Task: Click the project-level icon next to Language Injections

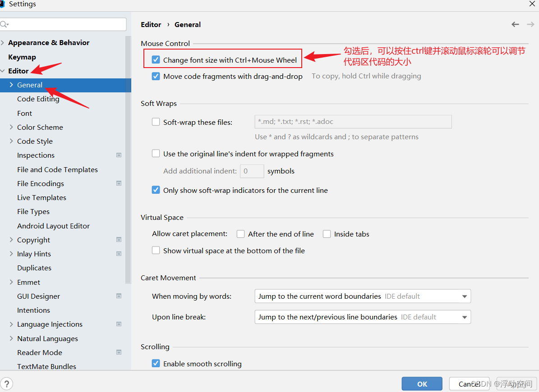Action: [119, 324]
